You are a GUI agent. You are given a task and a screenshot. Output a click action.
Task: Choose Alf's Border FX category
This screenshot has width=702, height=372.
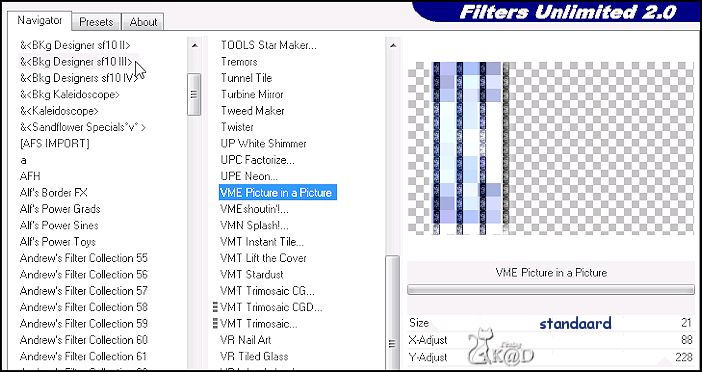(54, 193)
